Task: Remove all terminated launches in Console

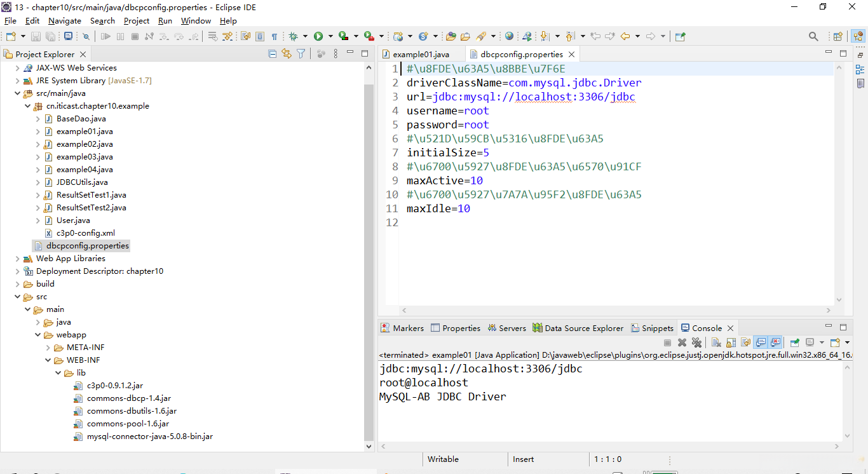Action: pos(696,342)
